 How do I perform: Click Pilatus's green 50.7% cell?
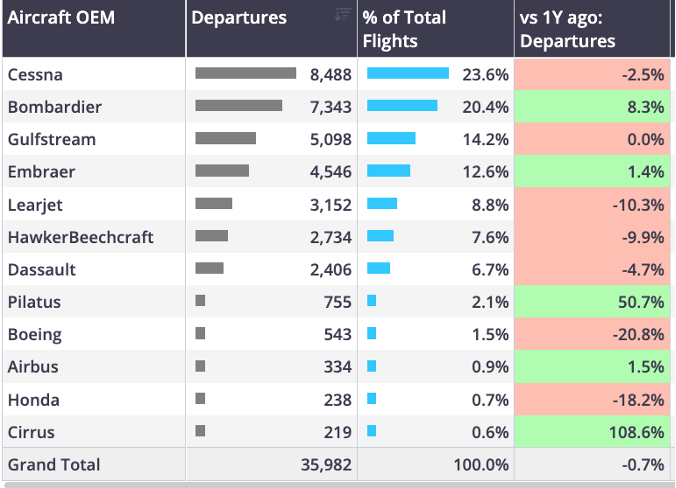(591, 302)
